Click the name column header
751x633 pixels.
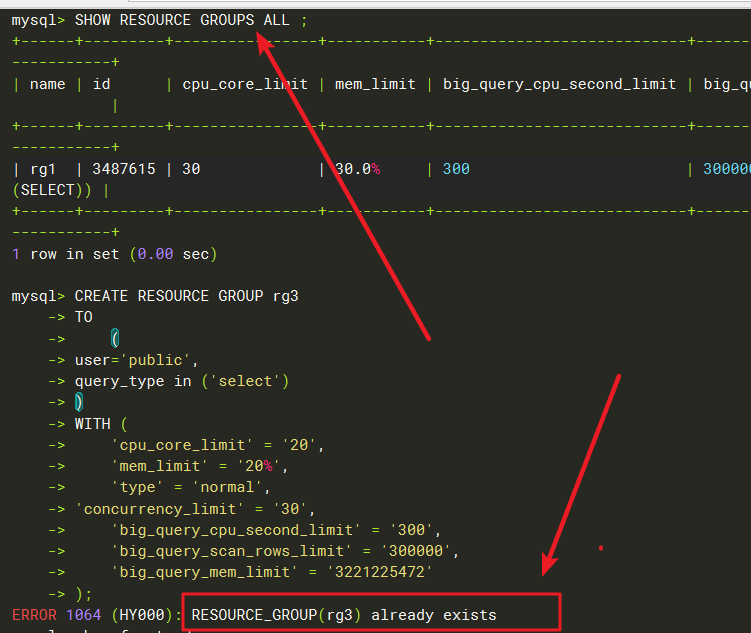47,84
